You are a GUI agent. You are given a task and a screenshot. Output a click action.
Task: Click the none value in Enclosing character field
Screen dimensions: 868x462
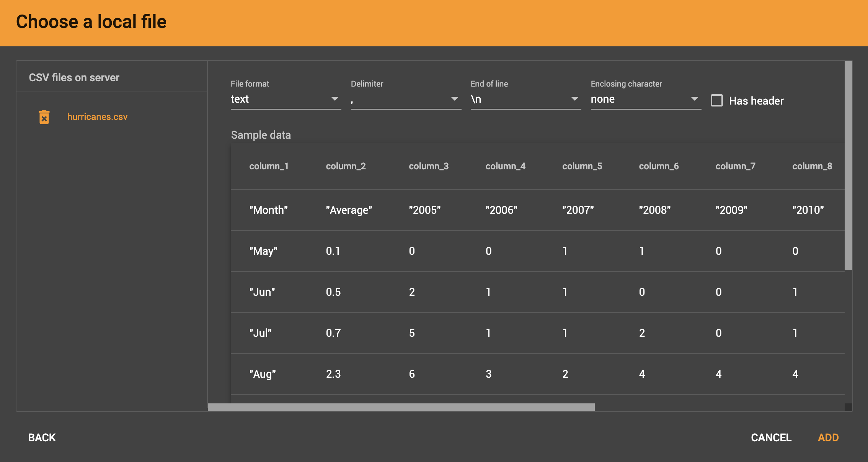pos(603,99)
